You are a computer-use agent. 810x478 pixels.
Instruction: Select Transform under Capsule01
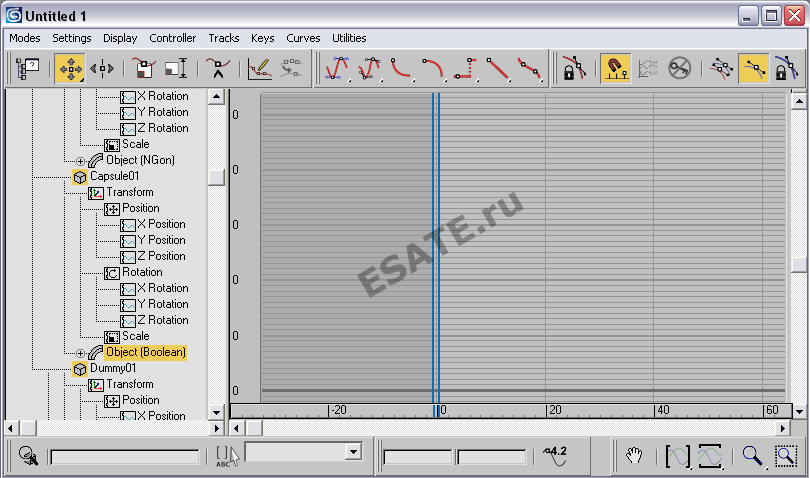[x=130, y=192]
